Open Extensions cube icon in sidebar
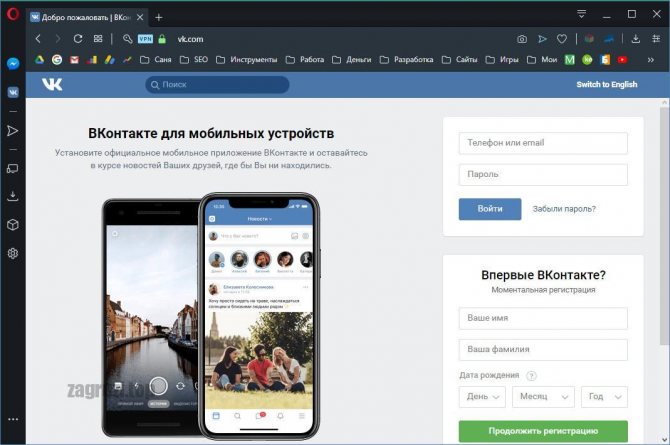The height and width of the screenshot is (445, 670). click(13, 224)
